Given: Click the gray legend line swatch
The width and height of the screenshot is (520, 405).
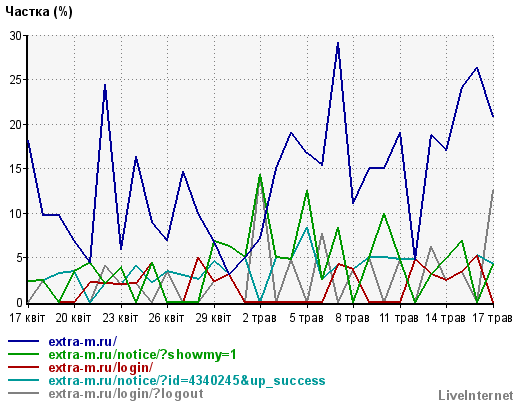Looking at the screenshot, I should (24, 393).
